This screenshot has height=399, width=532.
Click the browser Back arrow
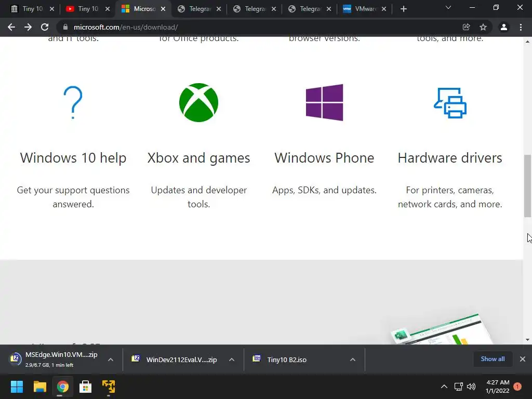click(x=11, y=27)
